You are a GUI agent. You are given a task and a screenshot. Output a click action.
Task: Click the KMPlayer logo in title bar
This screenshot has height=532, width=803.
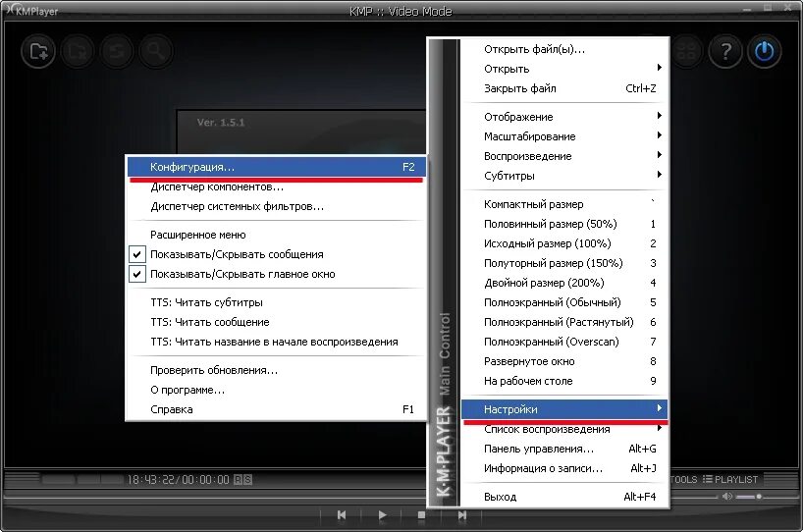click(x=30, y=10)
